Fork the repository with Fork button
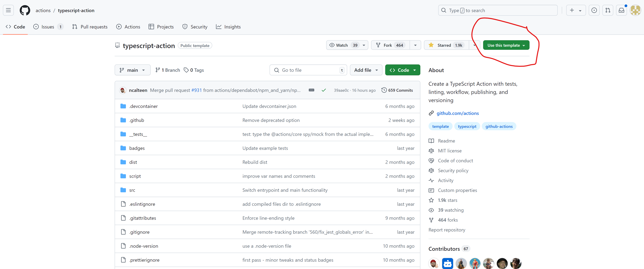 [390, 45]
